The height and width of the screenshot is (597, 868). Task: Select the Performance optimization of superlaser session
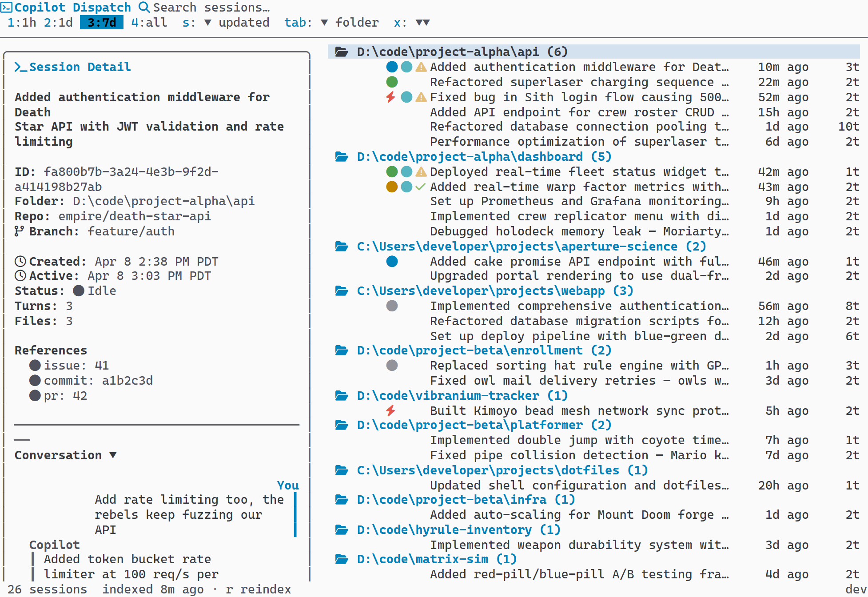pyautogui.click(x=594, y=141)
